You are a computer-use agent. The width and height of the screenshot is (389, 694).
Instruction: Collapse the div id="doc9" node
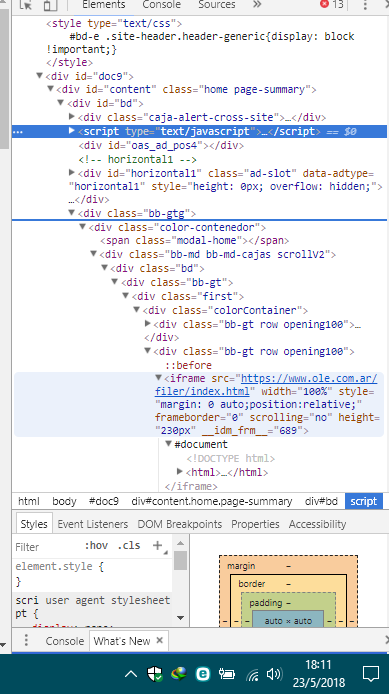tap(39, 76)
